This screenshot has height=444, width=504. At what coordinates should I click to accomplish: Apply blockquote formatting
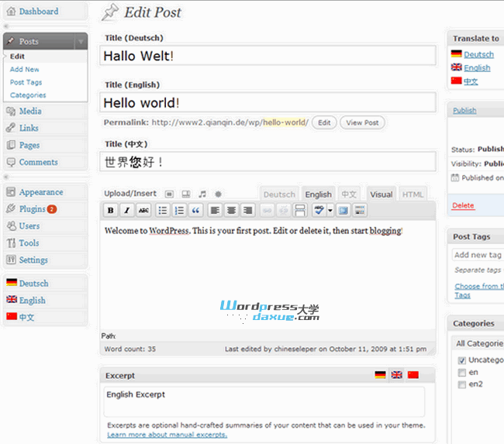(195, 211)
